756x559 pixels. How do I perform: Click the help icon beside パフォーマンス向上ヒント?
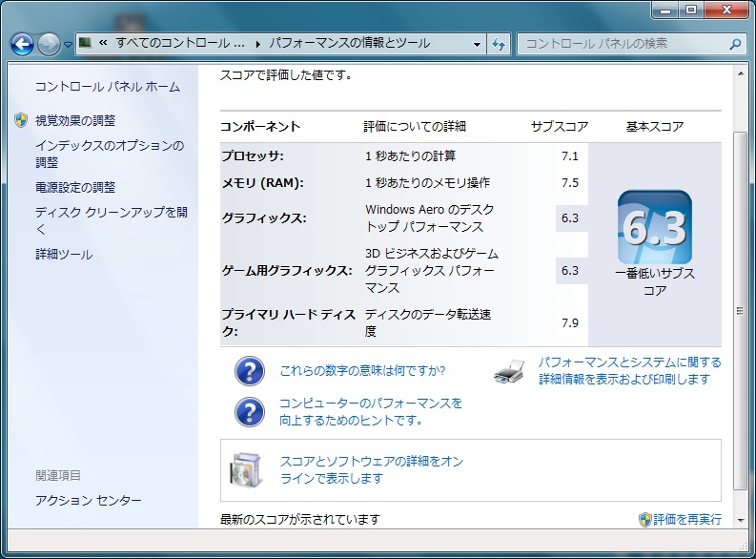[249, 412]
